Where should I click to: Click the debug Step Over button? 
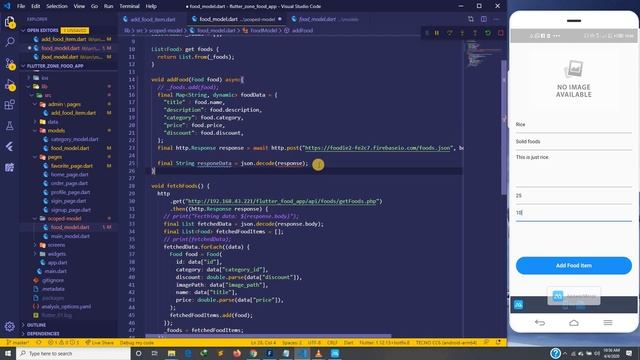tap(449, 33)
